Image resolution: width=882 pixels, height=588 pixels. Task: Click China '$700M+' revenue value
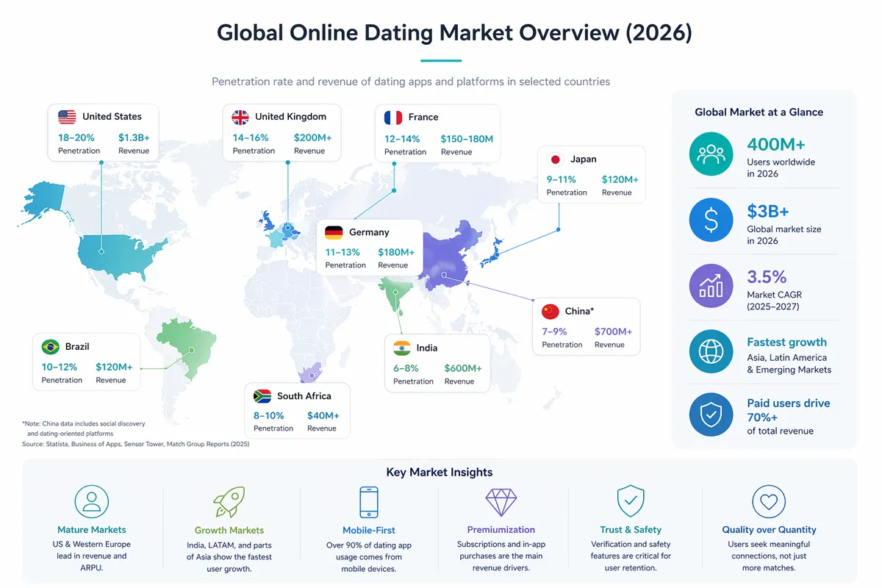point(613,331)
